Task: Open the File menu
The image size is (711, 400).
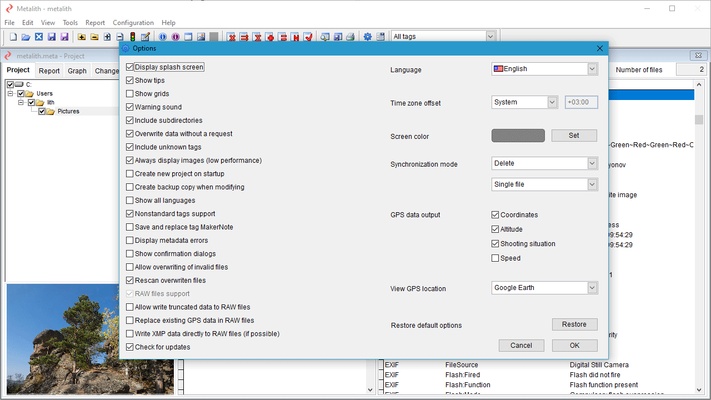Action: (x=10, y=23)
